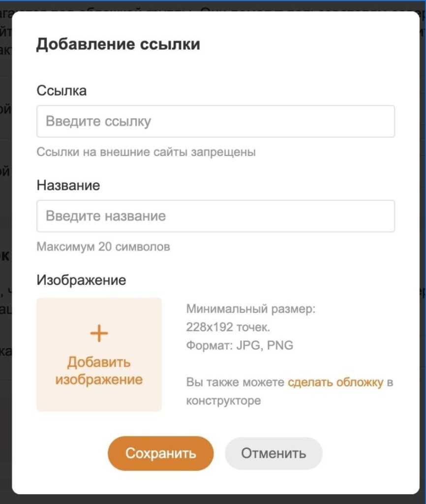Cancel the dialog with the "Отменить" button
This screenshot has height=504, width=426.
click(x=274, y=453)
